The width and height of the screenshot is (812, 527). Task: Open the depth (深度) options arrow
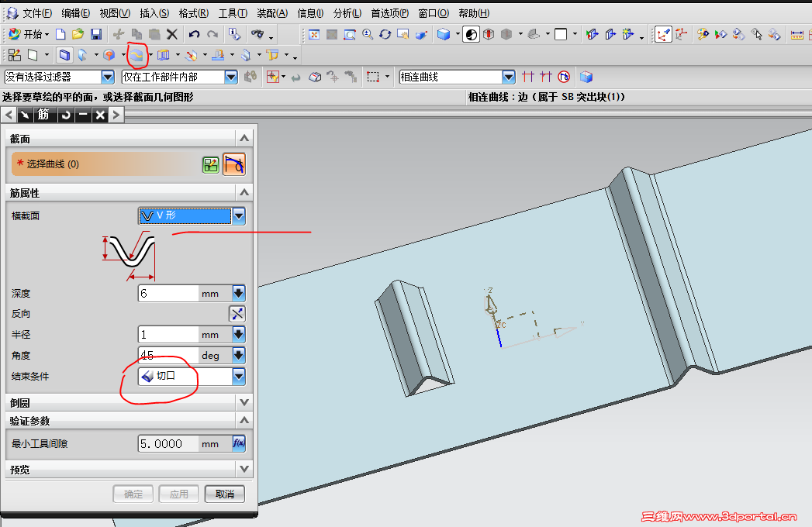(x=239, y=293)
